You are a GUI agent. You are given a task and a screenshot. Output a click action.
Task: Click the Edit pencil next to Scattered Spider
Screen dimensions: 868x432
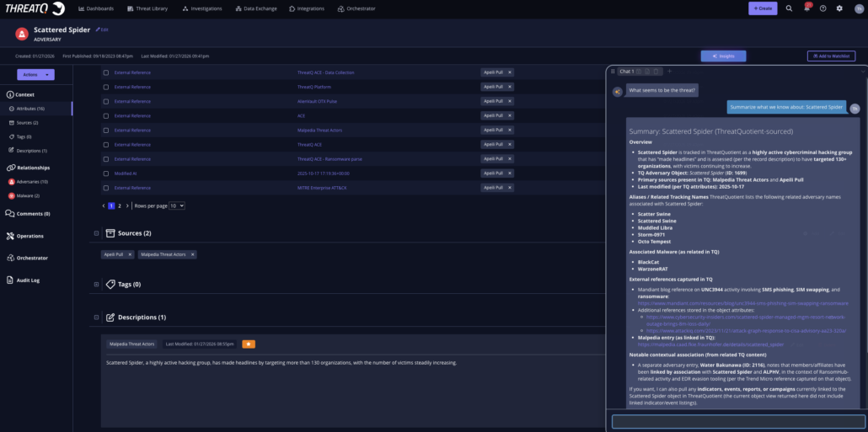click(x=102, y=29)
